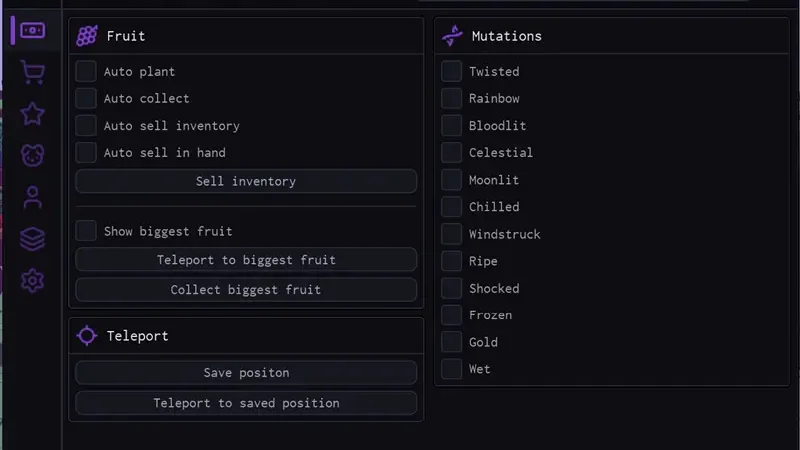Open the pet bear sidebar tab
Viewport: 800px width, 450px height.
point(32,155)
